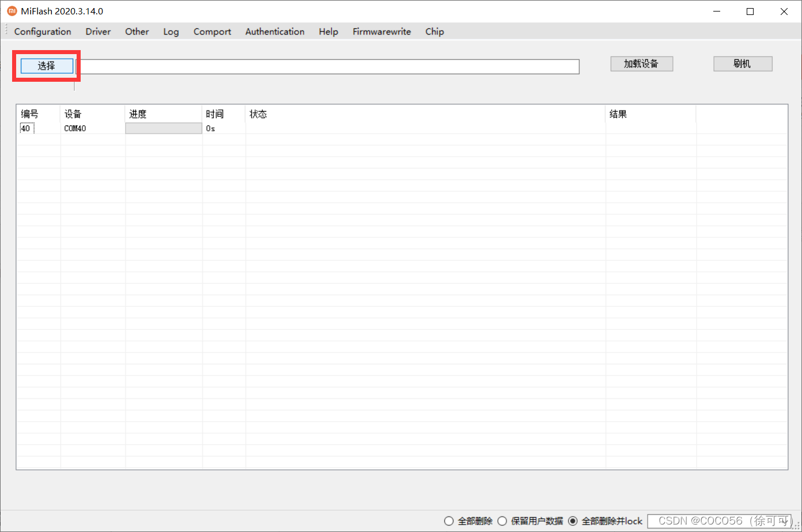Screen dimensions: 802x532
Task: Click the 设备 column header
Action: point(92,114)
